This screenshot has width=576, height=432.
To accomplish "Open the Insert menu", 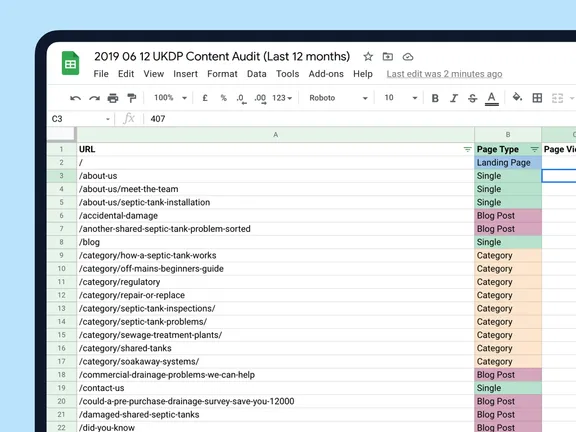I will coord(186,74).
